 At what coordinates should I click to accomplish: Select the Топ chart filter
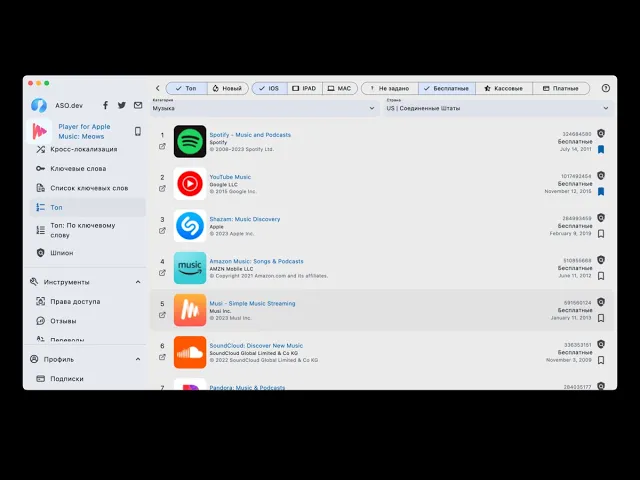click(x=187, y=88)
